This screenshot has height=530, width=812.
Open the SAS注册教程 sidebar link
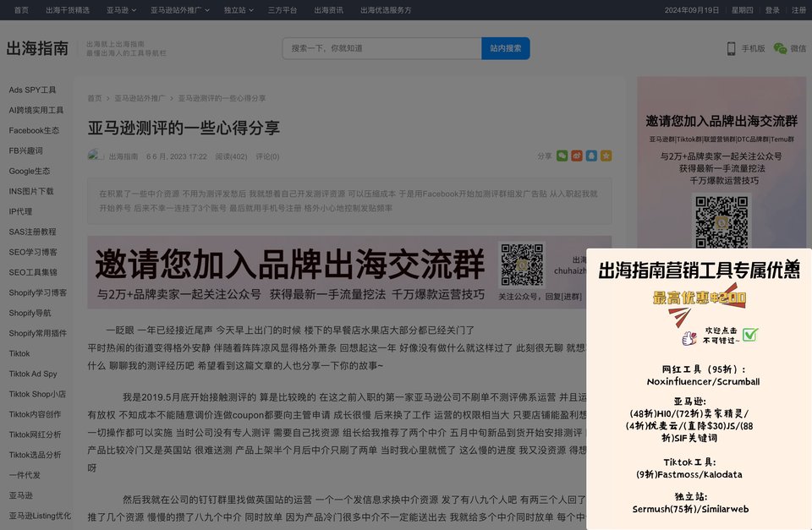[32, 232]
